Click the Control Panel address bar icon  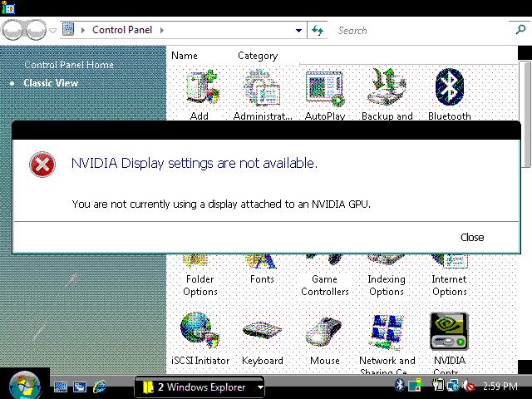click(68, 30)
